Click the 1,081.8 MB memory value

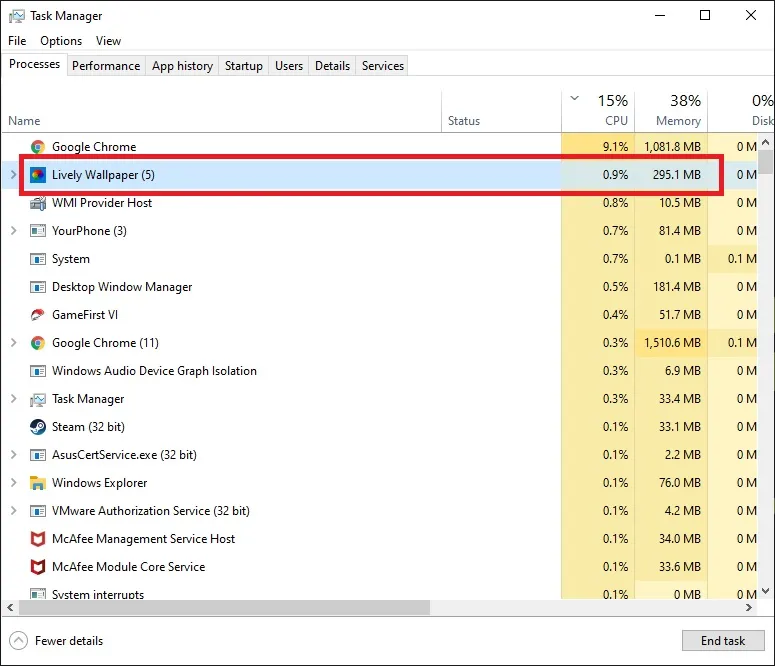pos(672,147)
